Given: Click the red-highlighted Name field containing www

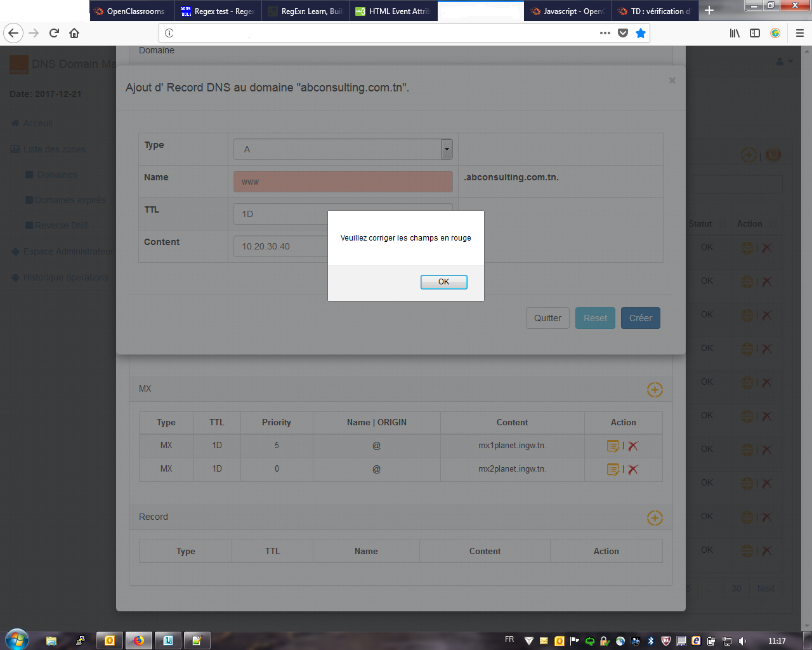Looking at the screenshot, I should coord(343,182).
